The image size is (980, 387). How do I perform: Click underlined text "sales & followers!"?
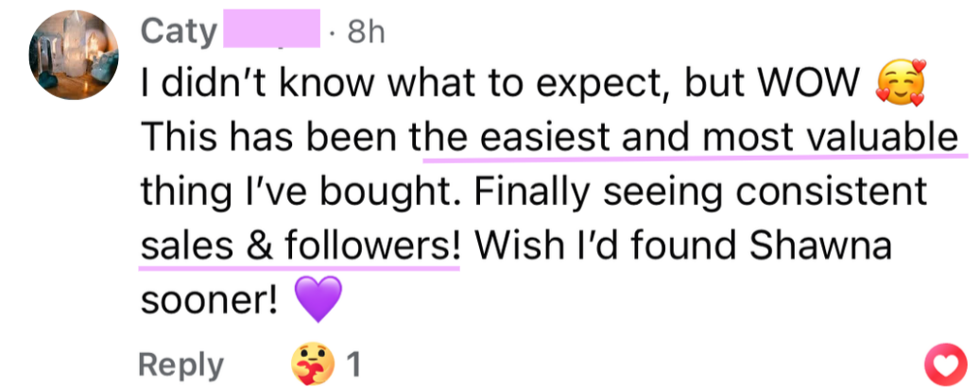point(301,246)
